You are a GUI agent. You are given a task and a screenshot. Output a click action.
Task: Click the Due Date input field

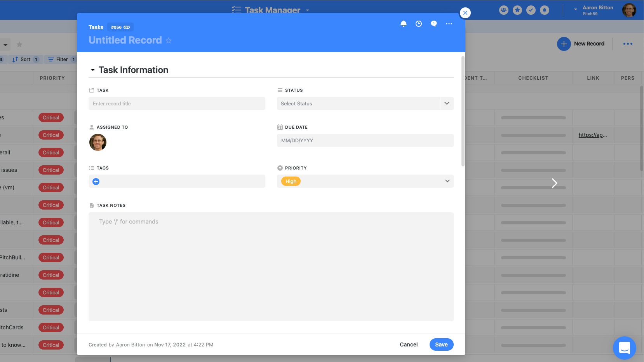365,140
